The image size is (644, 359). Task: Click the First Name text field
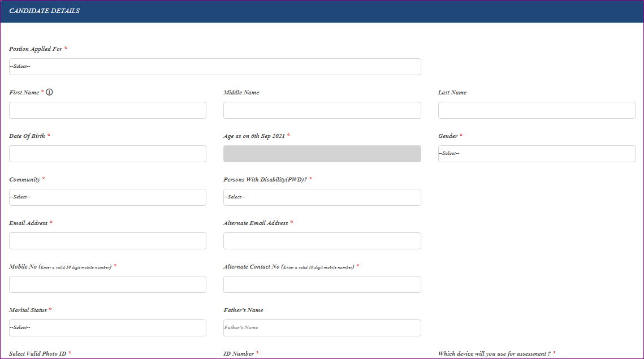(x=107, y=110)
